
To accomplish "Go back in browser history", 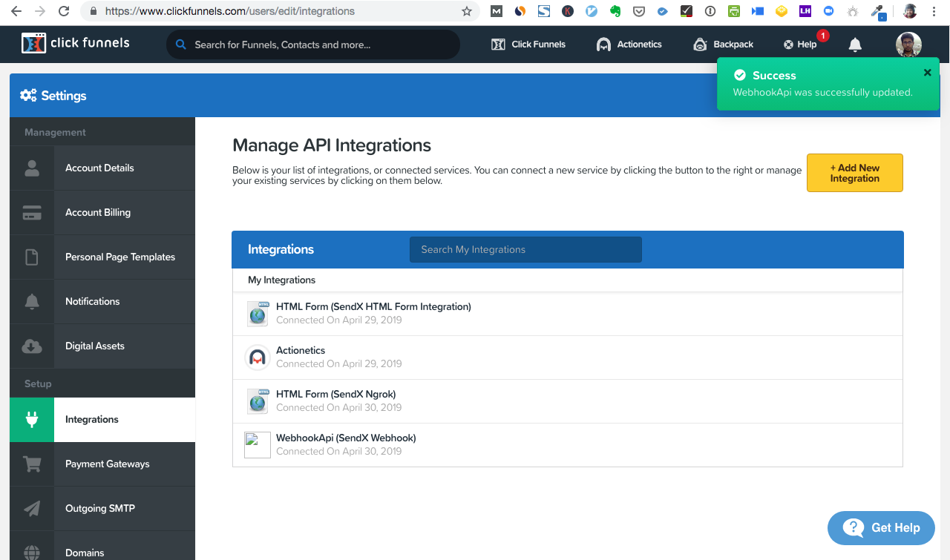I will click(16, 11).
